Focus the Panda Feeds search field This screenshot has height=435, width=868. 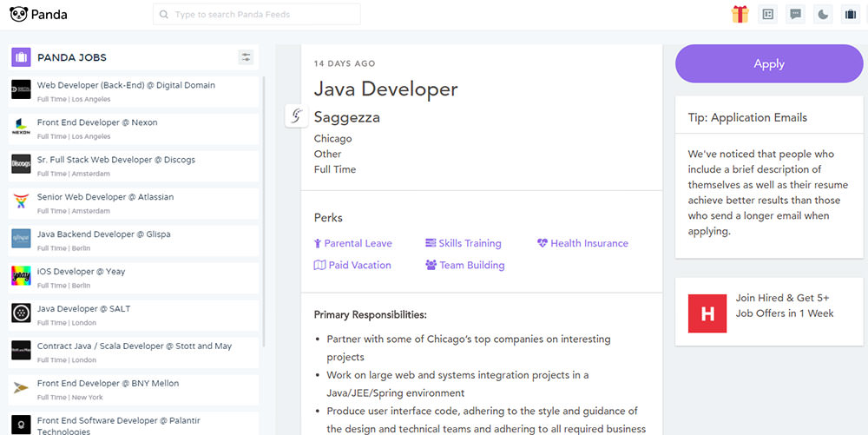tap(256, 15)
